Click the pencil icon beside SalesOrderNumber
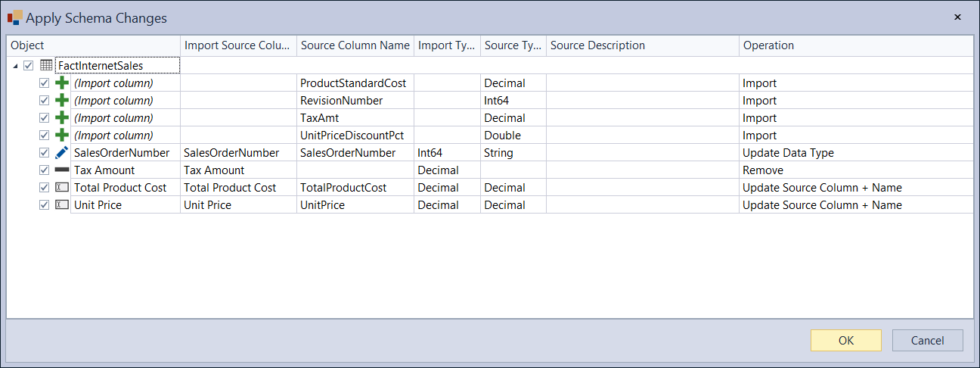980x368 pixels. click(62, 153)
